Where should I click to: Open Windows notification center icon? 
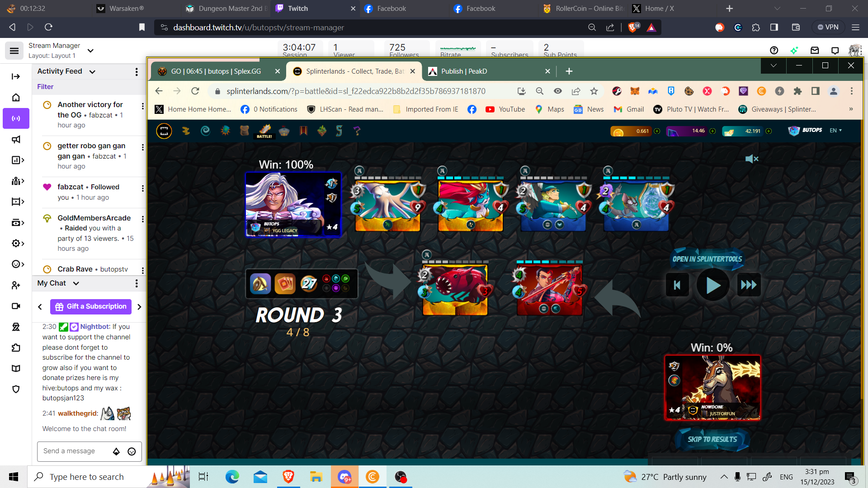[x=850, y=477]
